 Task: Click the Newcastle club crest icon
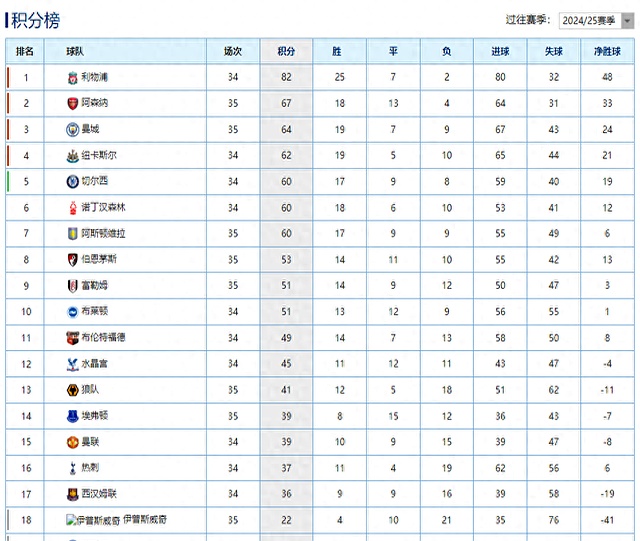coord(73,155)
